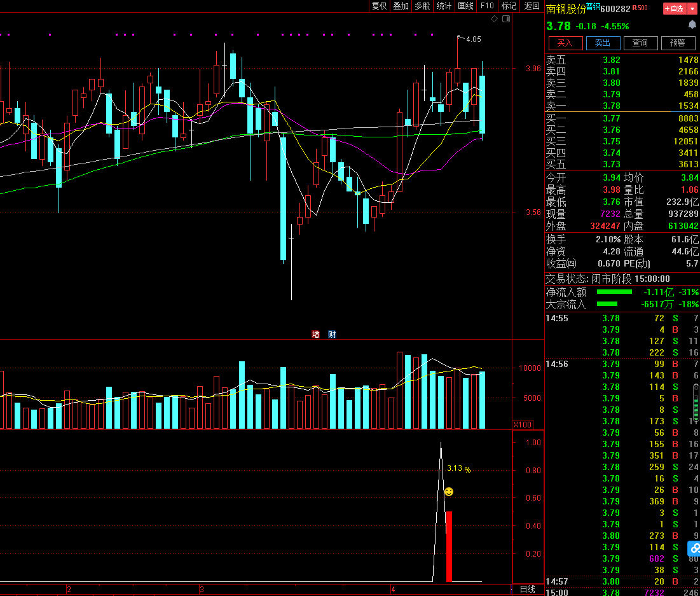
Task: Click the alert bell icon
Action: [692, 25]
